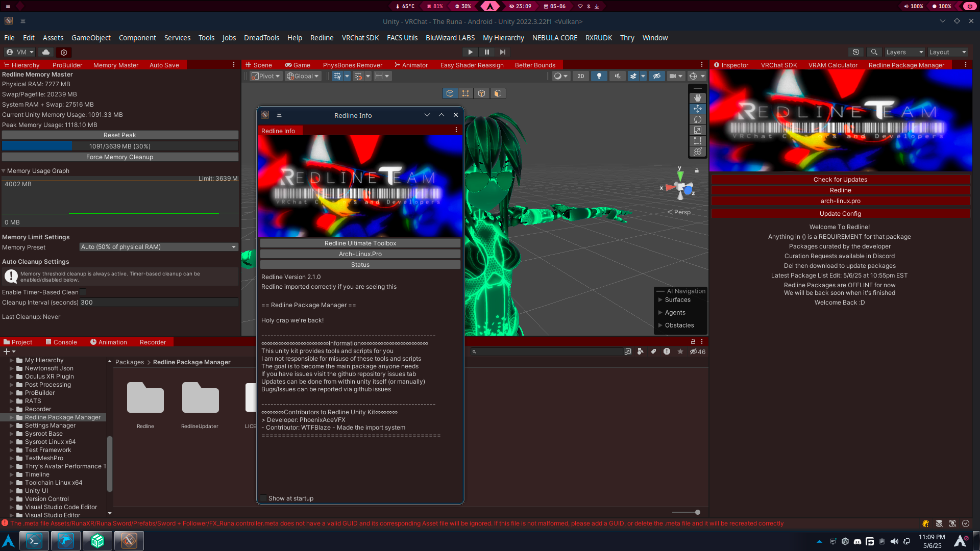This screenshot has height=551, width=980.
Task: Open the version control icon beside cloud
Action: [64, 52]
